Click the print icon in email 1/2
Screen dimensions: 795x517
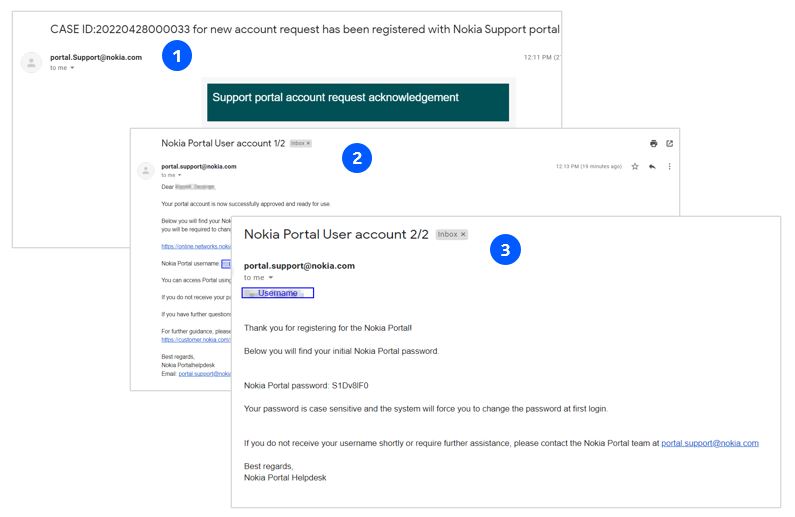coord(653,143)
